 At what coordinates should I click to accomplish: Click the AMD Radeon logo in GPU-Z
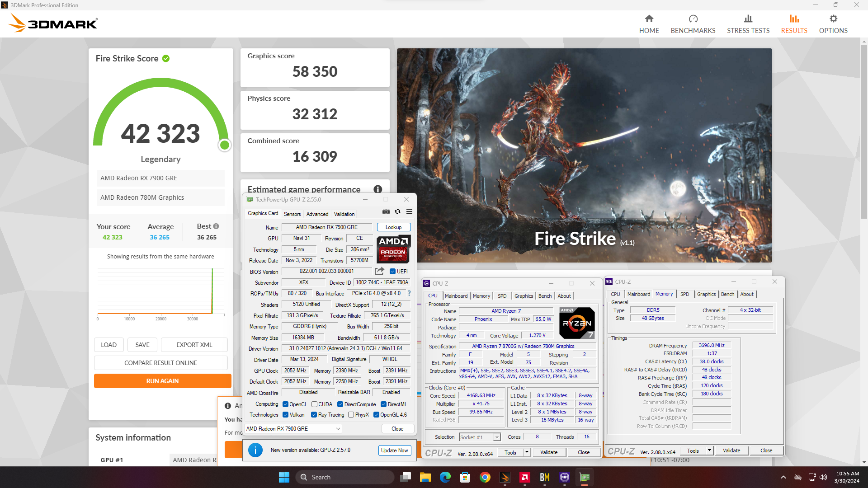click(393, 249)
